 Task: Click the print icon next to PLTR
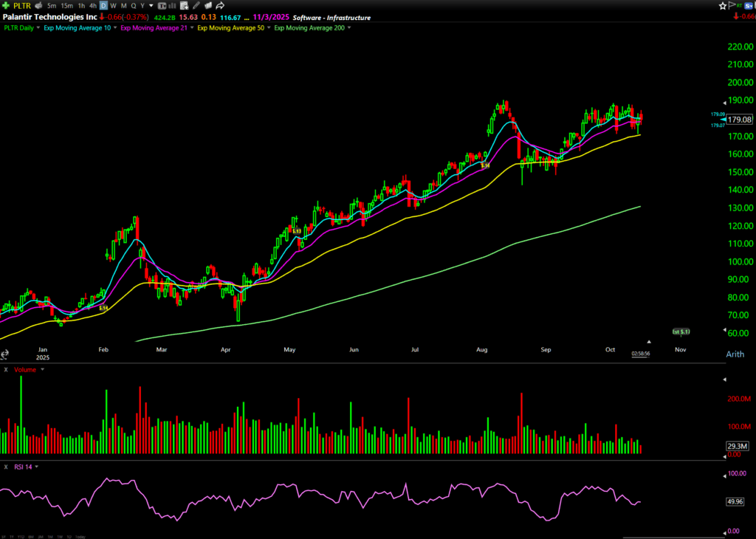click(x=37, y=5)
